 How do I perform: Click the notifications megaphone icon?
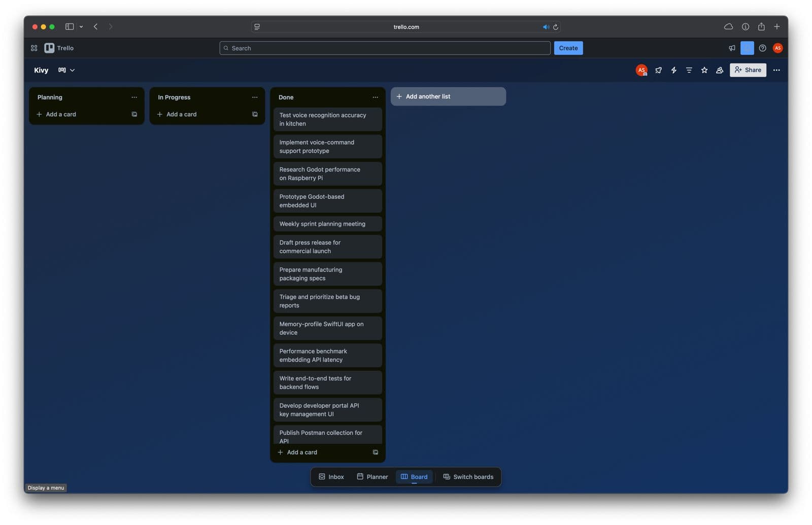point(732,48)
